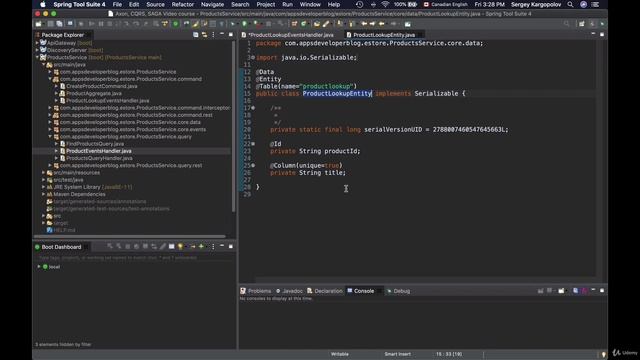The image size is (640, 360).
Task: Toggle folding marker on the import line
Action: point(253,58)
